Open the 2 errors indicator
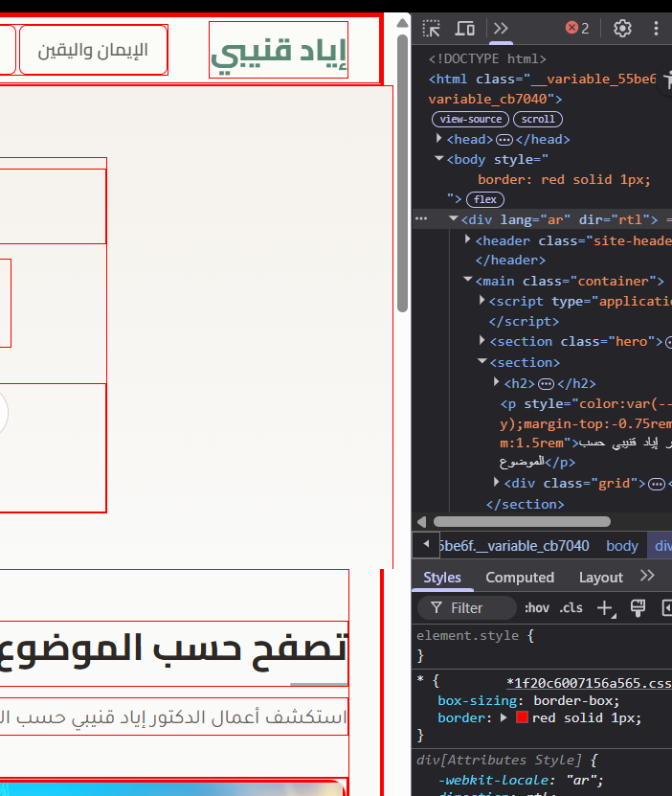The width and height of the screenshot is (672, 796). (577, 28)
